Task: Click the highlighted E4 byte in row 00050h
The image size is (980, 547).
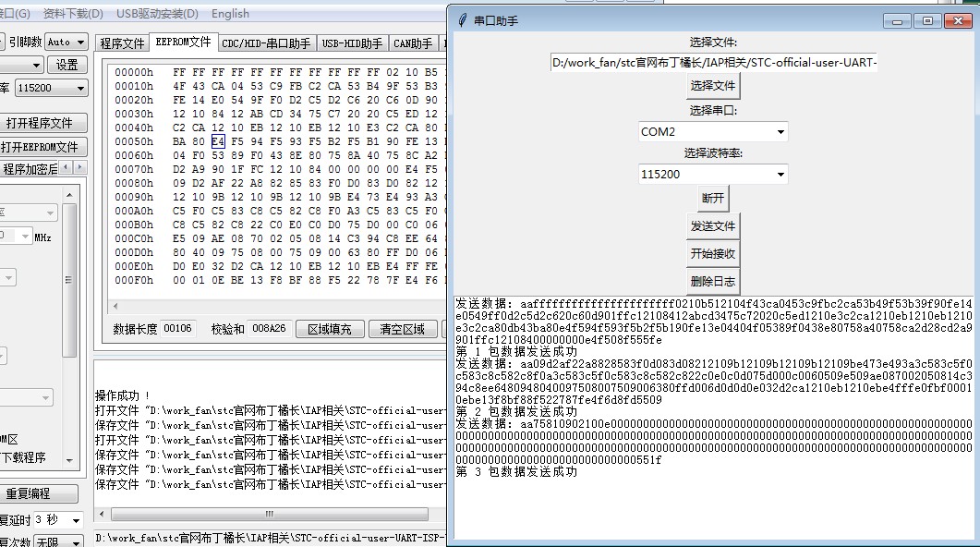Action: pos(218,141)
